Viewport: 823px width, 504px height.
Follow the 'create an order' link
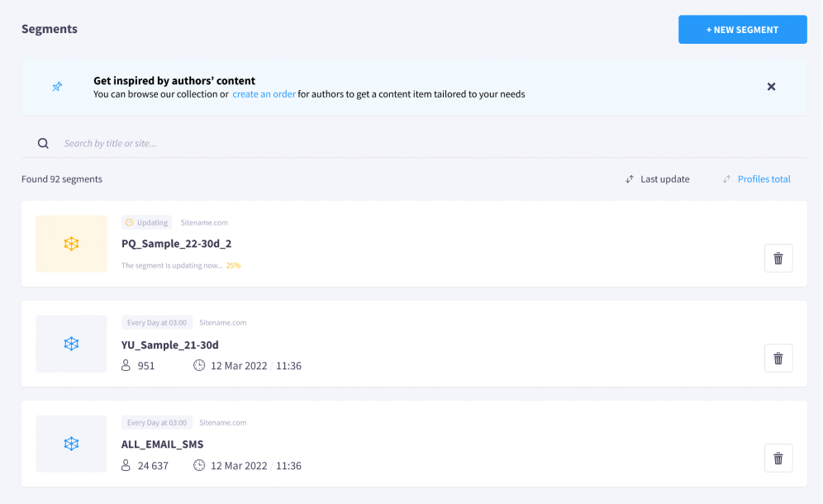[x=264, y=94]
